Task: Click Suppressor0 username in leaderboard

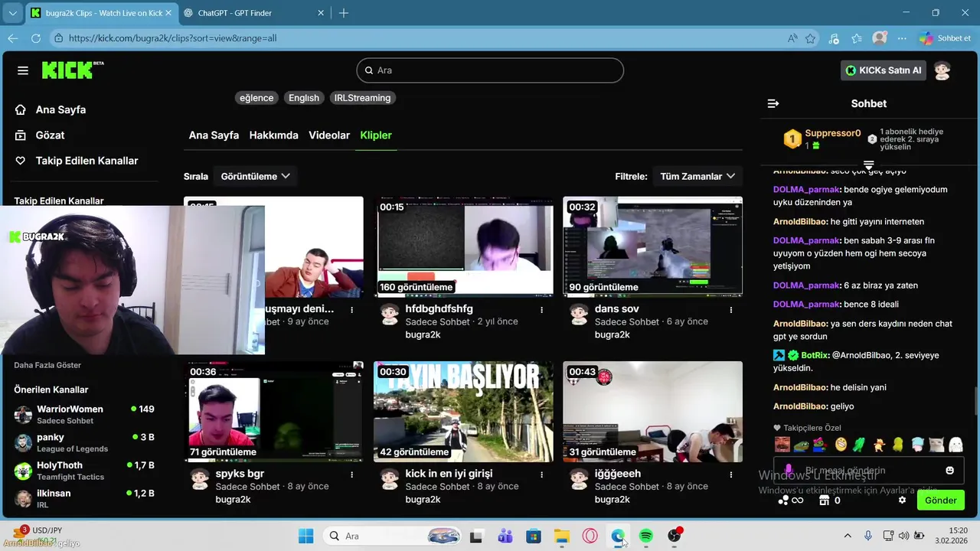Action: [x=833, y=133]
